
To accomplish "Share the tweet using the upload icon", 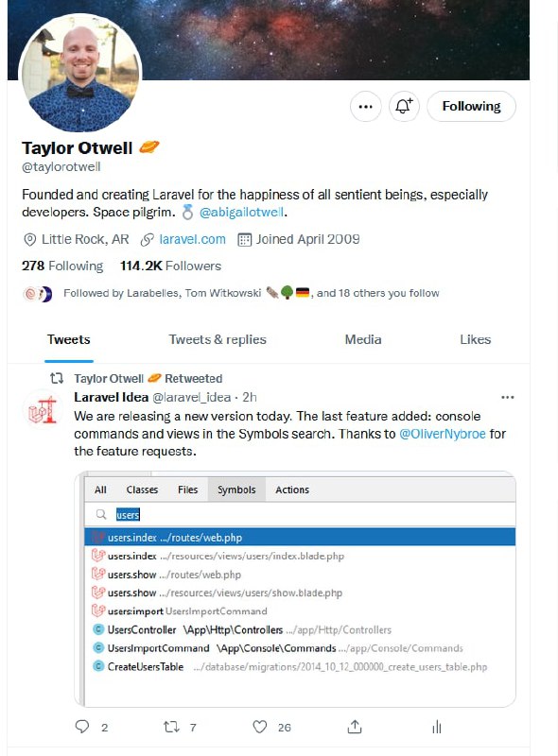I will pyautogui.click(x=355, y=727).
